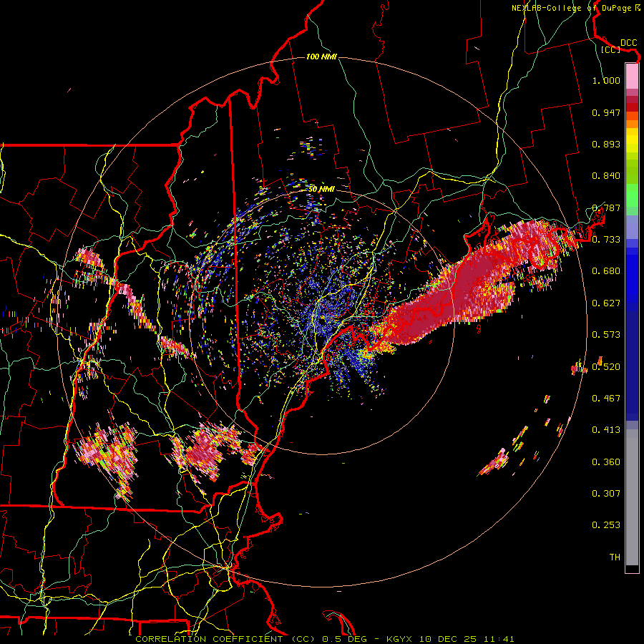Screen dimensions: 644x644
Task: Click the 0.520 color scale label
Action: [x=606, y=366]
